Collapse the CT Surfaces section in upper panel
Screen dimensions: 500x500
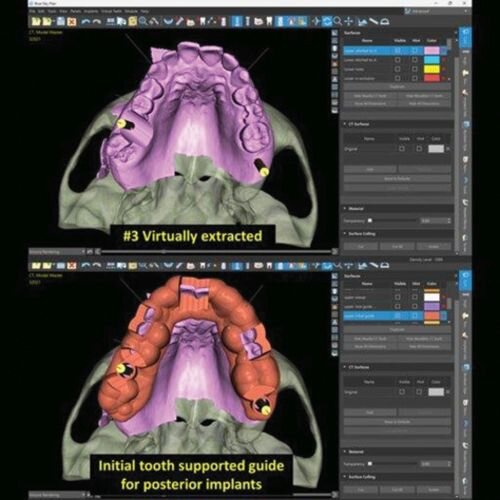coord(345,124)
